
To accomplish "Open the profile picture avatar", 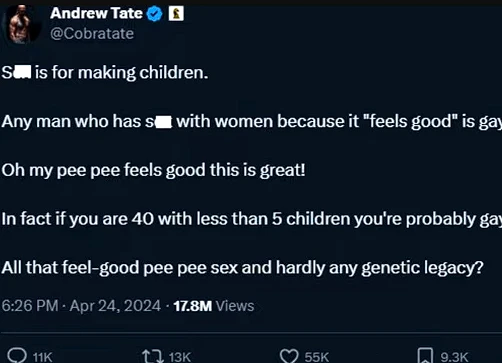I will point(22,24).
